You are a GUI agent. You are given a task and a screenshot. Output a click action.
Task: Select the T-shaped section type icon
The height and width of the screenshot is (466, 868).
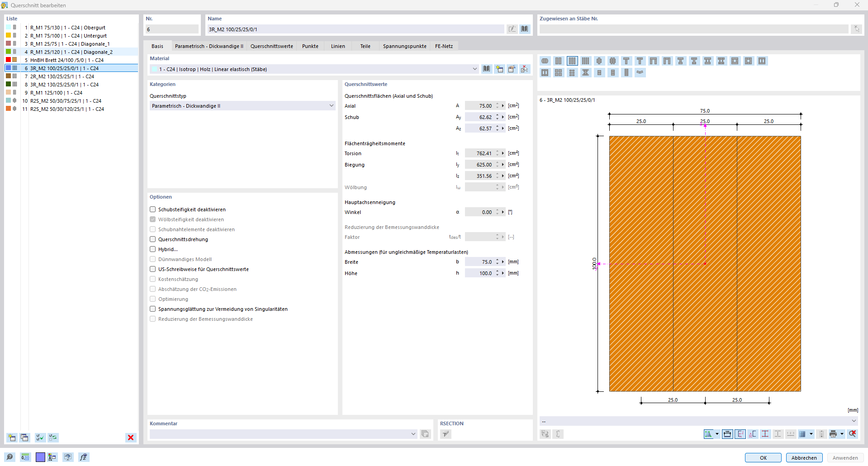coord(626,61)
